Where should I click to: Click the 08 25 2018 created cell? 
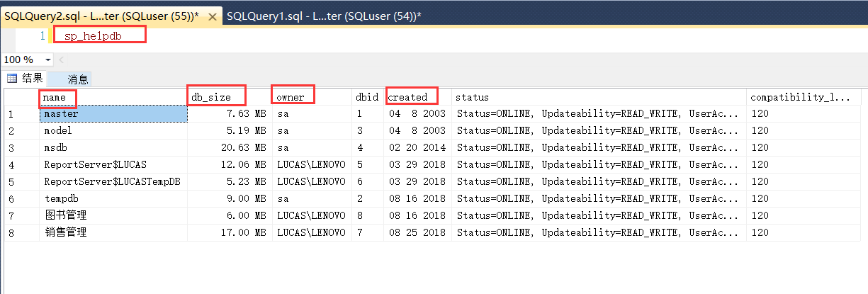point(418,232)
